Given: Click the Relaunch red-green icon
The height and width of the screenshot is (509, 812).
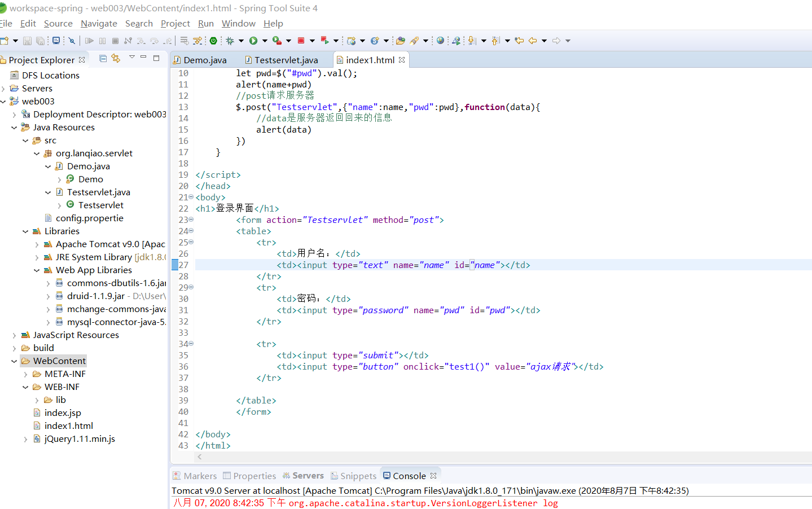Looking at the screenshot, I should point(324,41).
